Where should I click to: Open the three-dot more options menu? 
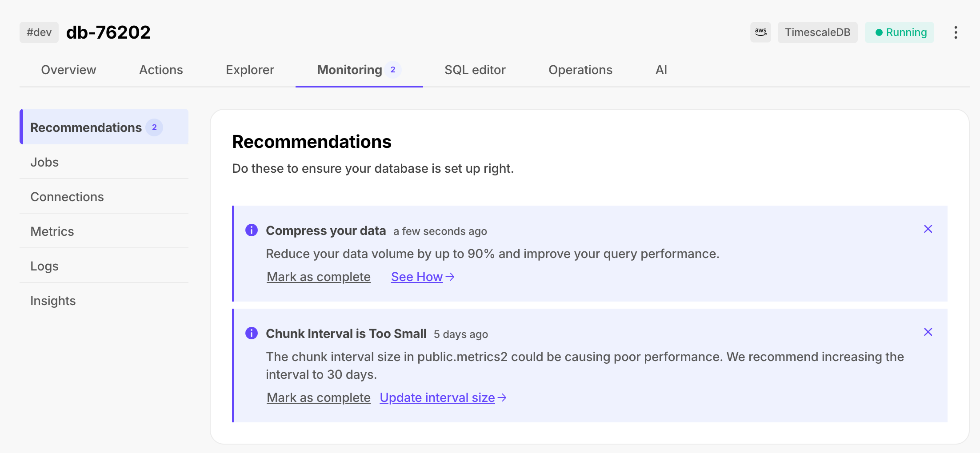click(956, 32)
